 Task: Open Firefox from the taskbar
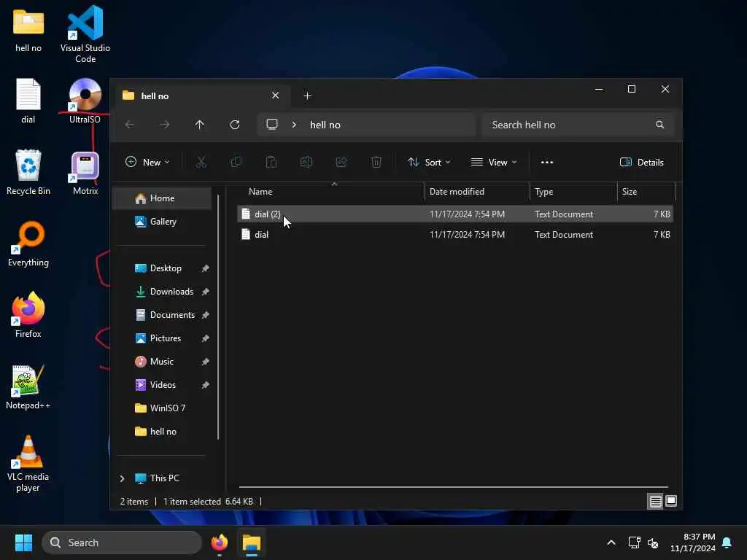pos(219,542)
